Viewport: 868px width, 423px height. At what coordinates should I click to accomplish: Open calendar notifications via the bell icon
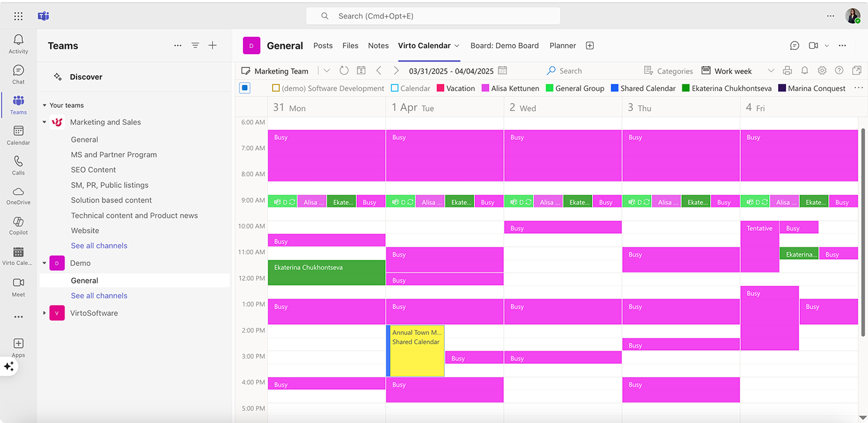click(x=804, y=70)
